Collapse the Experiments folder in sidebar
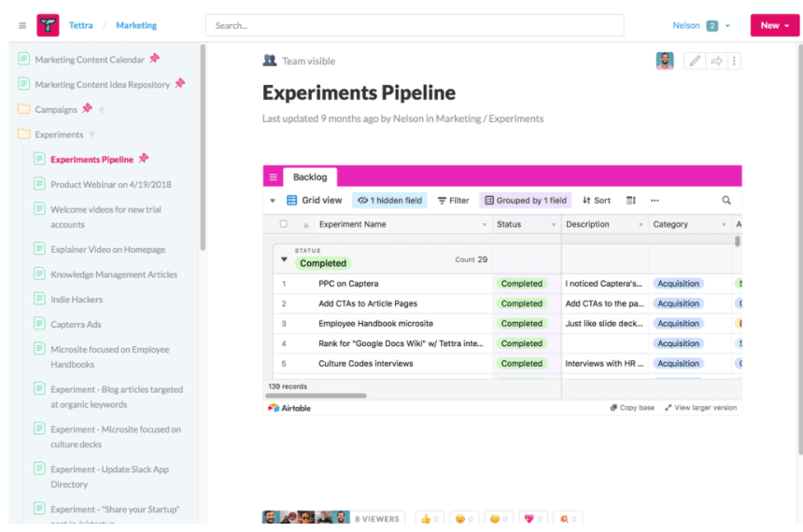The image size is (803, 532). coord(92,135)
